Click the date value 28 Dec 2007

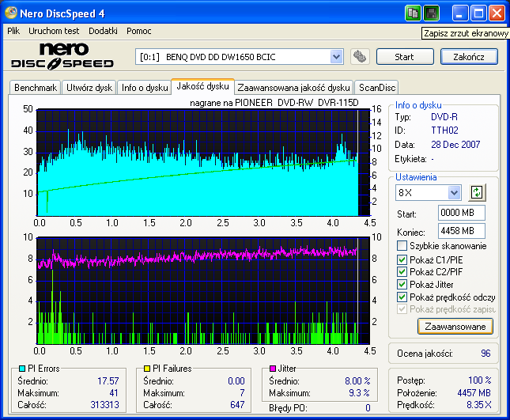tap(455, 145)
